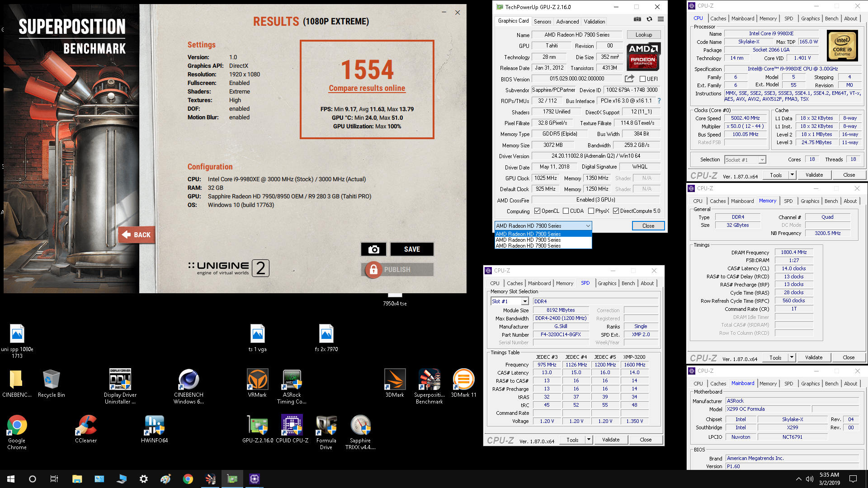Open the GPU-Z.2.16.0 desktop shortcut
868x488 pixels.
[258, 429]
